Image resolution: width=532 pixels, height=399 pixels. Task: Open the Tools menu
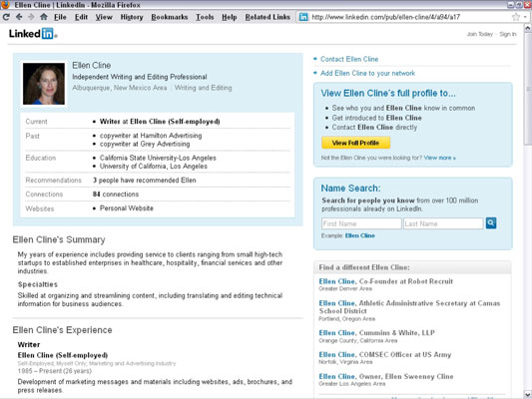point(205,17)
